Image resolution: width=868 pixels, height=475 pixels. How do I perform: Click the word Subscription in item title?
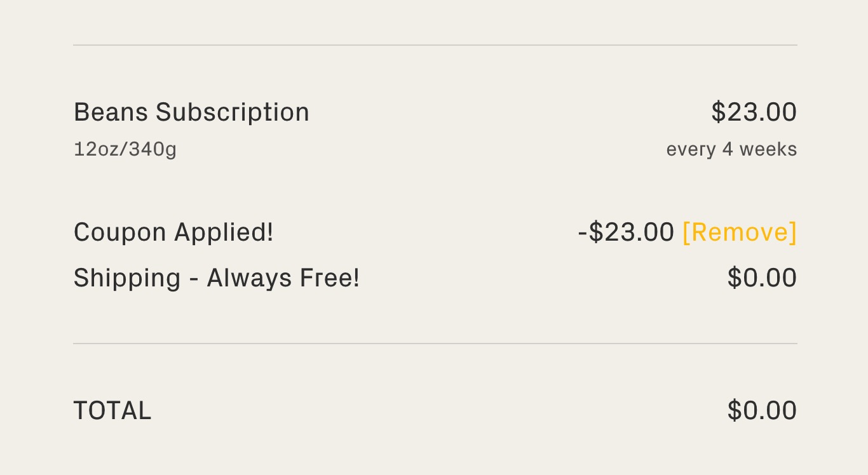tap(233, 112)
